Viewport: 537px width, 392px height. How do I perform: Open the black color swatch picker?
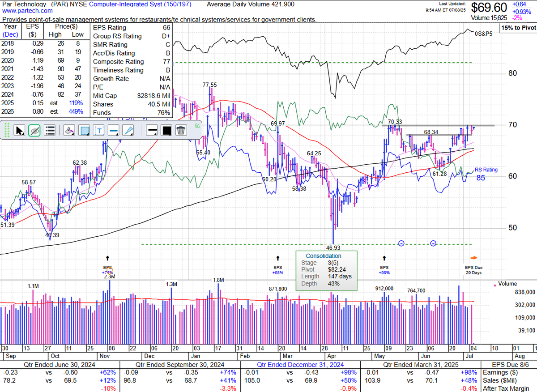pyautogui.click(x=167, y=130)
